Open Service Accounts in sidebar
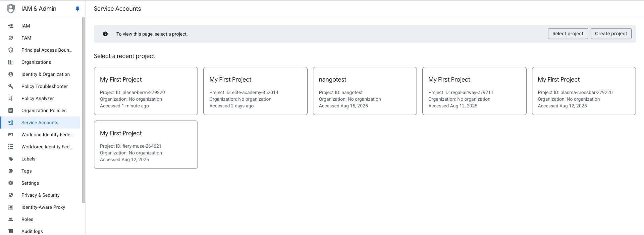Viewport: 644px width, 235px height. (x=40, y=123)
